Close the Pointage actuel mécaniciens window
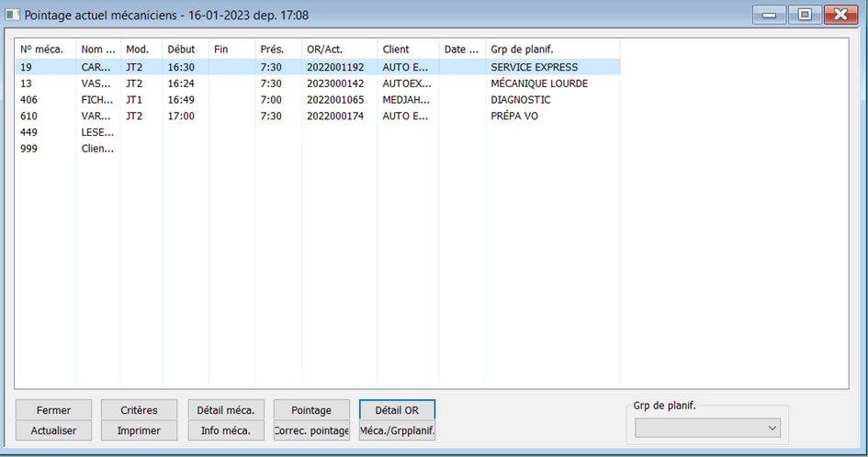 (x=840, y=15)
